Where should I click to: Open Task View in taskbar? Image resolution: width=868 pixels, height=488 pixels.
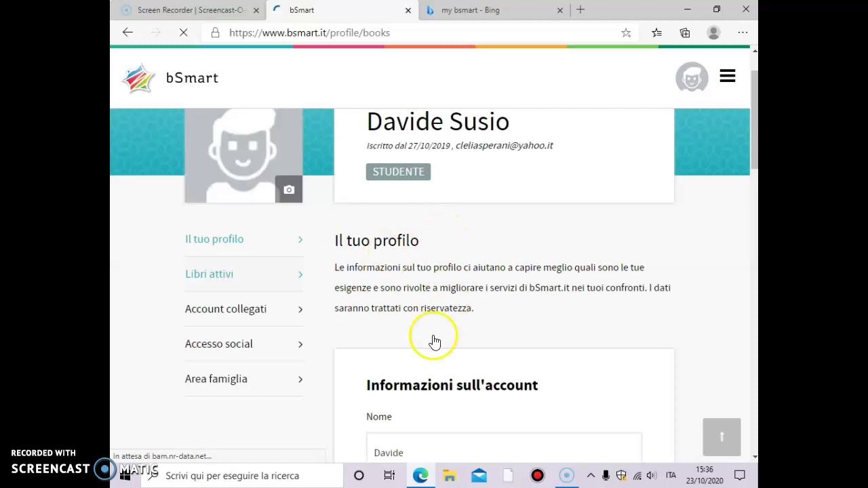(x=389, y=476)
